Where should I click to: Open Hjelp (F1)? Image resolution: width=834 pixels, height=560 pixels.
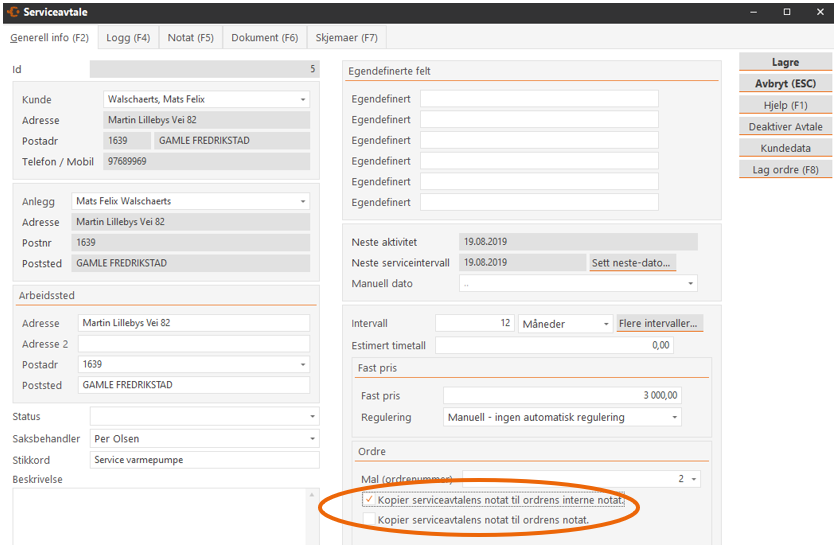pos(785,105)
